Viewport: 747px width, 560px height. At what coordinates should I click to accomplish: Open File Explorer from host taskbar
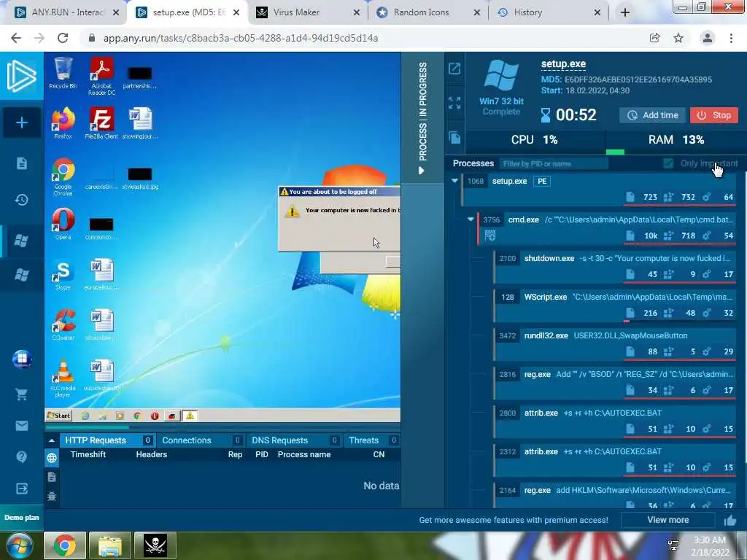110,545
